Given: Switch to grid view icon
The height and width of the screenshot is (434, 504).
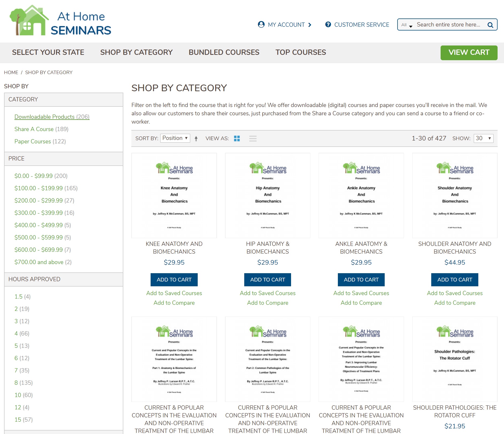Looking at the screenshot, I should (x=237, y=138).
